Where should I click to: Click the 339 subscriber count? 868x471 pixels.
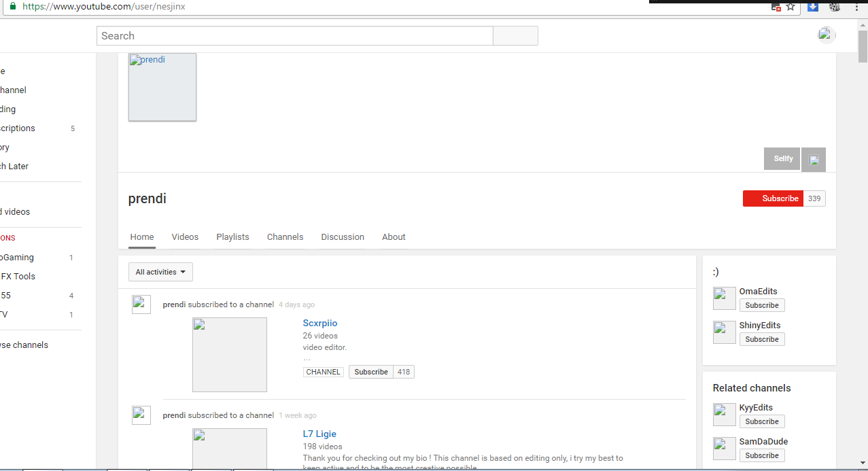(x=814, y=198)
